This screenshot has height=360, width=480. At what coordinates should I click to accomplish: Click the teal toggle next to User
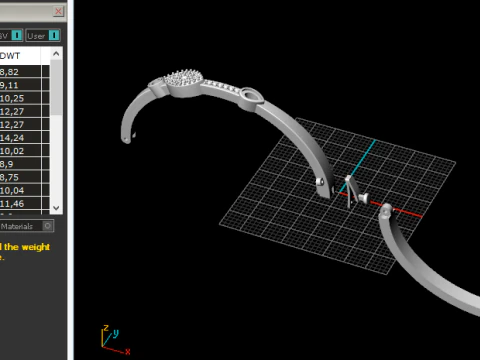[54, 35]
